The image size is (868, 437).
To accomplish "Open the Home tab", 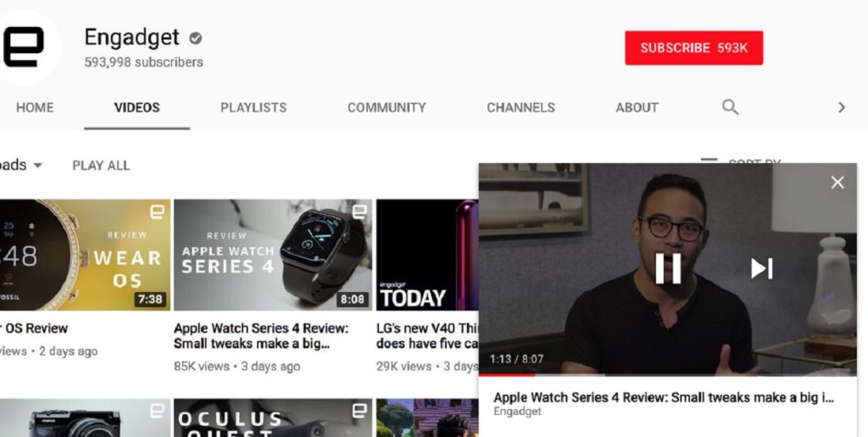I will pyautogui.click(x=35, y=108).
